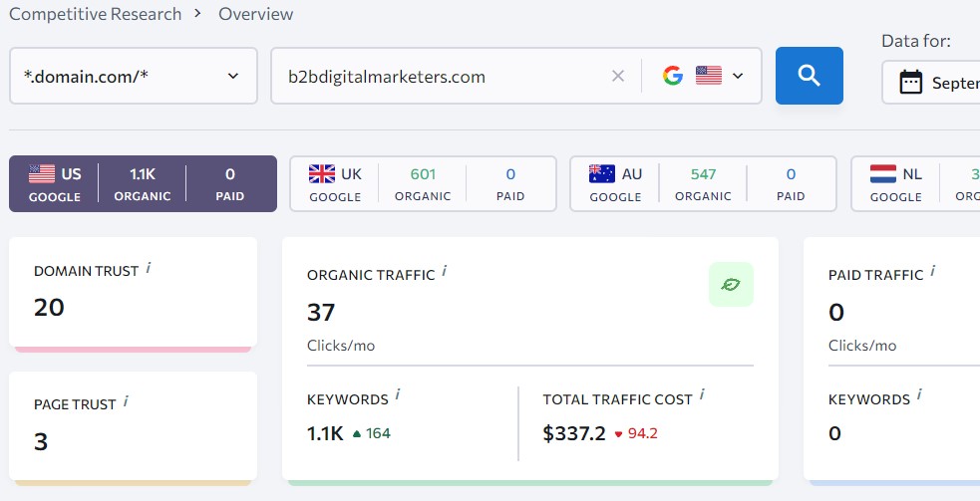The image size is (980, 501).
Task: Open paid Keywords info icon
Action: (919, 394)
